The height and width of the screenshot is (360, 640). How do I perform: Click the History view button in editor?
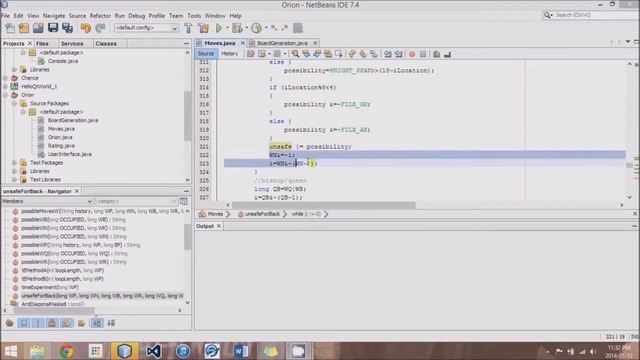pos(229,53)
